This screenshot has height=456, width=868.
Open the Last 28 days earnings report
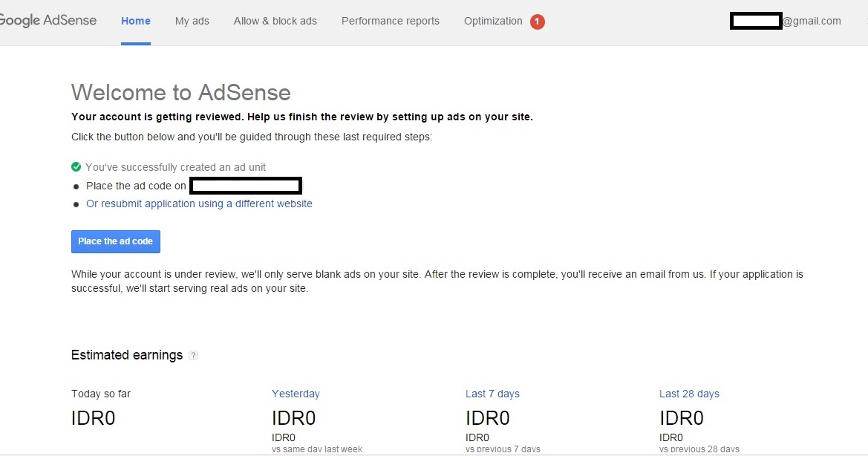(x=689, y=394)
